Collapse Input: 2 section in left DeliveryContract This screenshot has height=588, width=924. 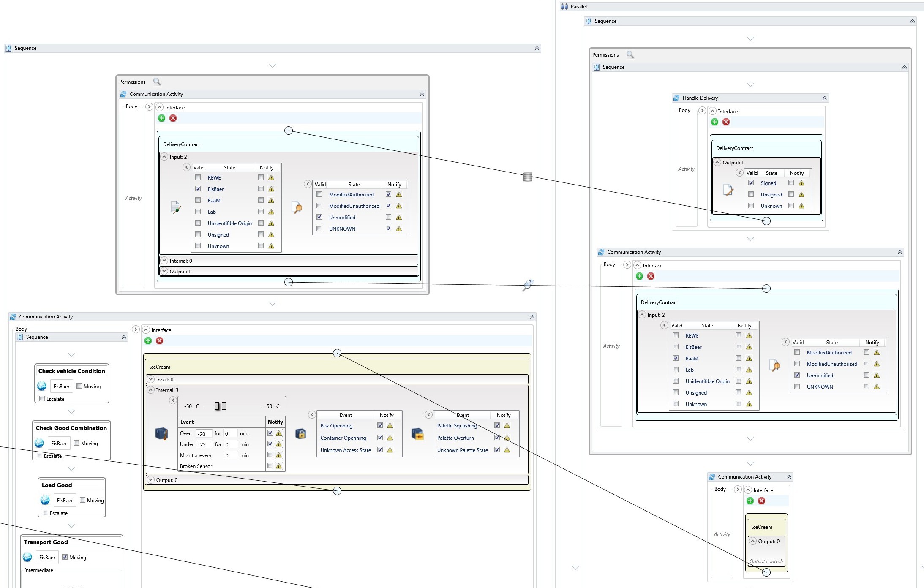coord(164,157)
